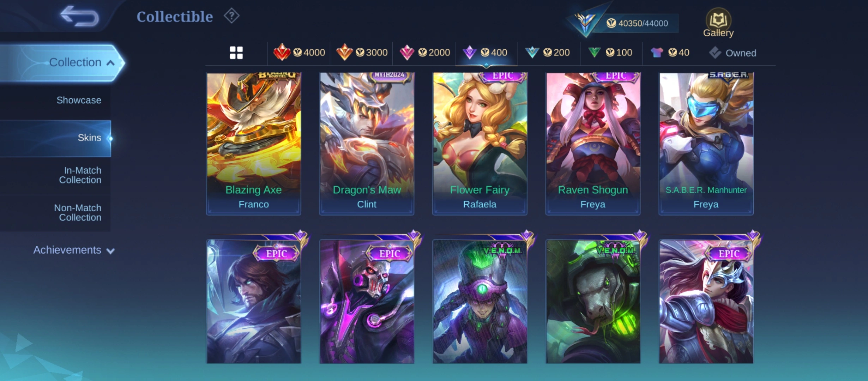Open the Gallery
The height and width of the screenshot is (381, 868).
[x=718, y=23]
